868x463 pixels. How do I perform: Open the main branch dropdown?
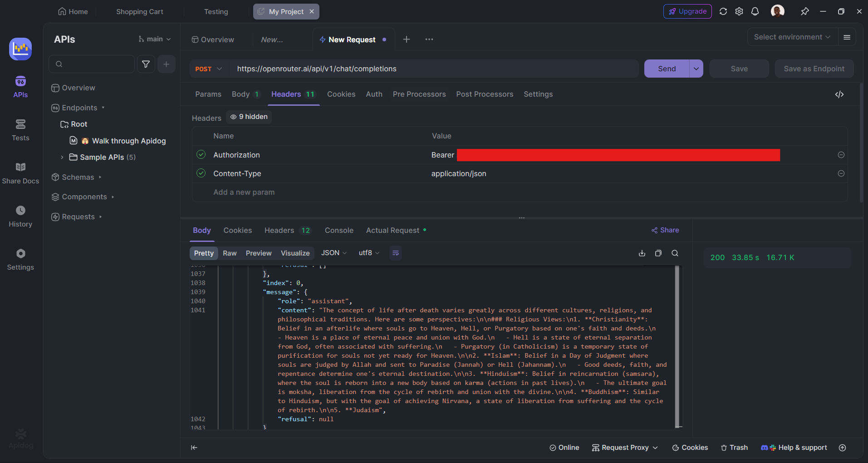tap(155, 39)
